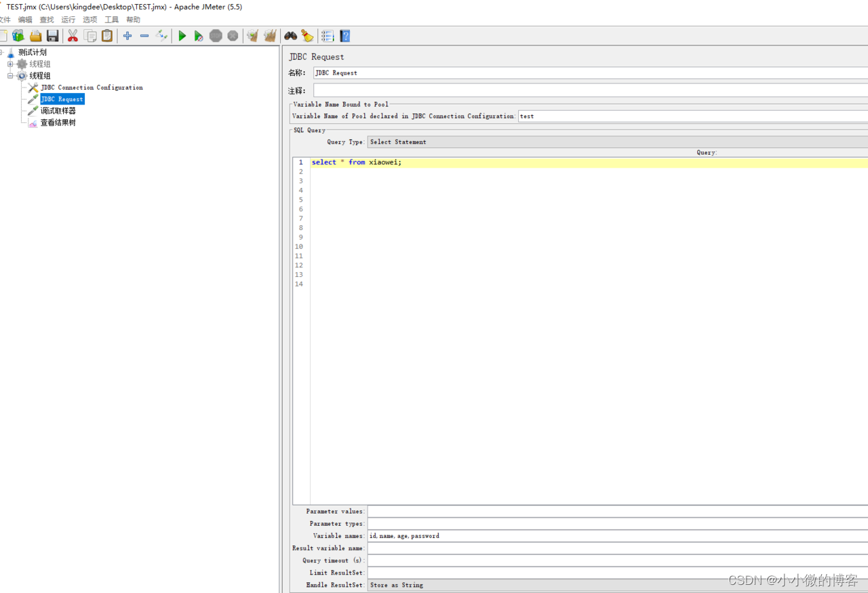
Task: Click line number 14 in the query editor
Action: tap(298, 284)
